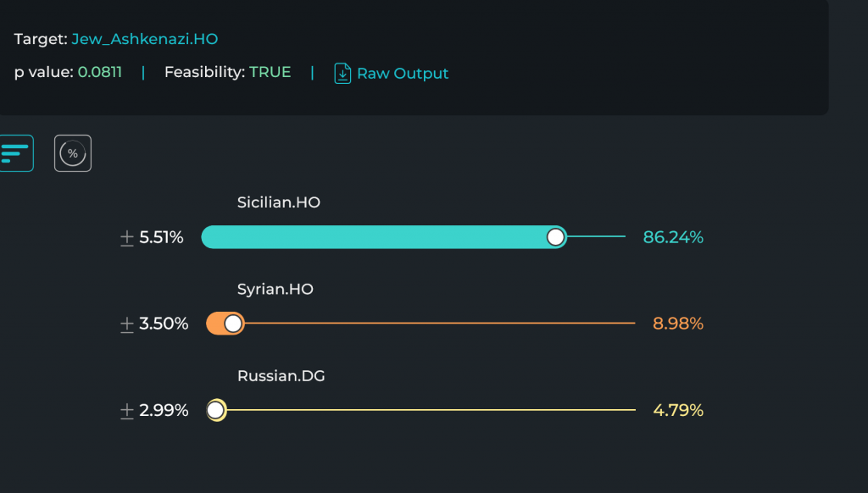
Task: Switch to percent pie chart view
Action: (x=73, y=153)
